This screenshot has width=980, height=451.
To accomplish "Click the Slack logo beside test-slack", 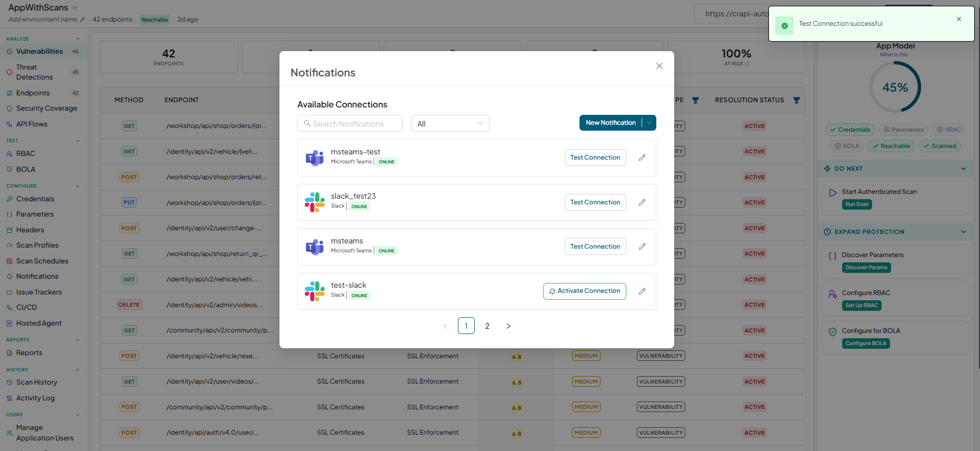I will pos(315,291).
